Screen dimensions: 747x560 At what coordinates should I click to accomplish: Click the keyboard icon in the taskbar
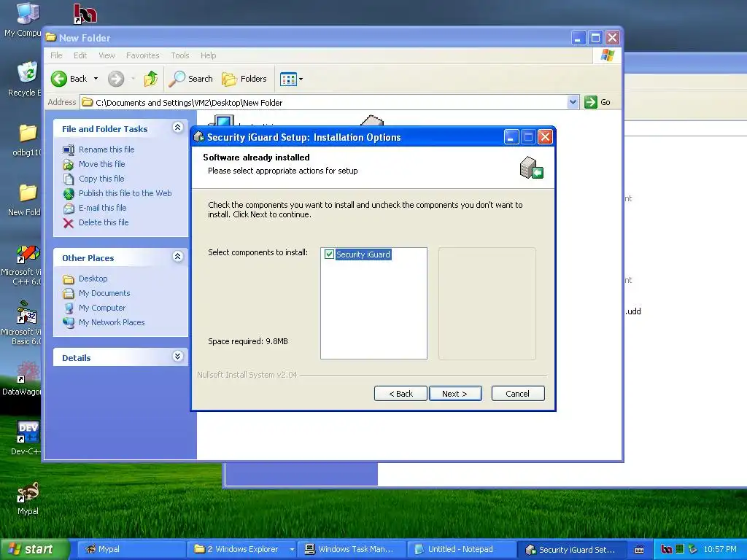click(x=639, y=550)
